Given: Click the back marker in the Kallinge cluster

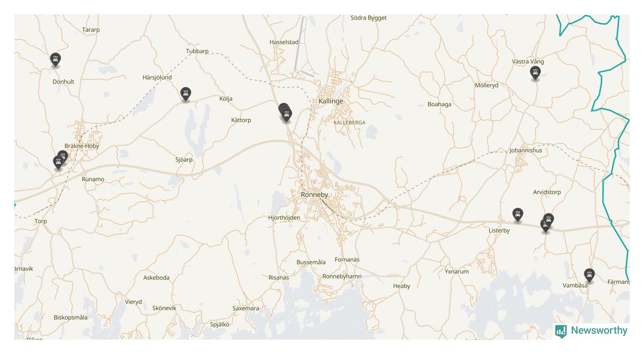Looking at the screenshot, I should click(283, 108).
